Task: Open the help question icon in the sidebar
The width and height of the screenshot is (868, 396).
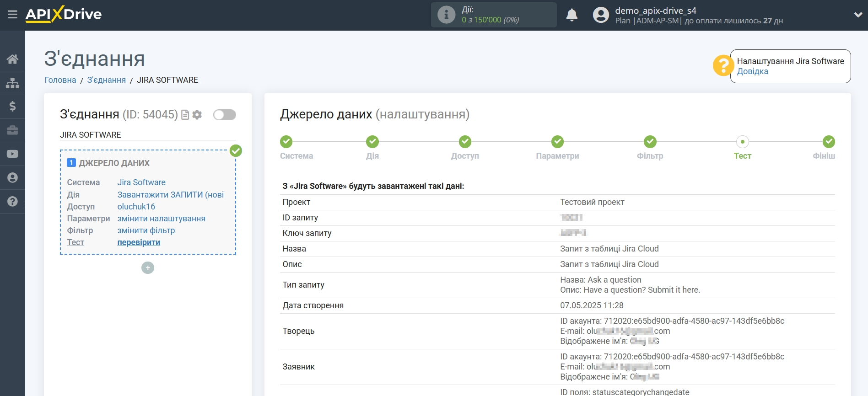Action: 12,202
